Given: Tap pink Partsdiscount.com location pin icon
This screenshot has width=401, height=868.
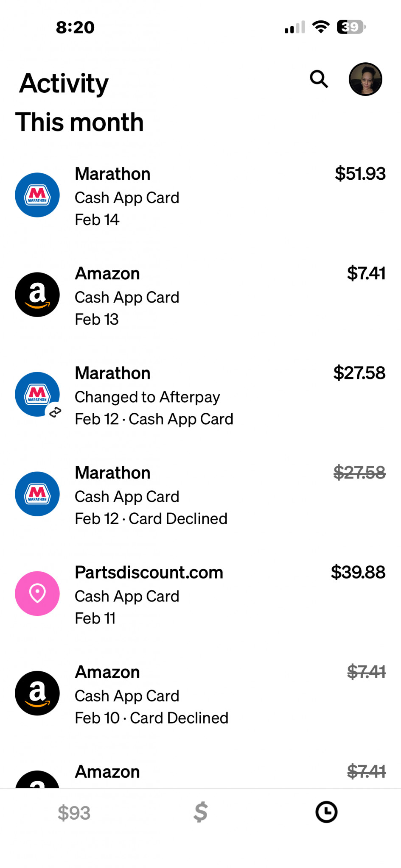Looking at the screenshot, I should tap(37, 593).
